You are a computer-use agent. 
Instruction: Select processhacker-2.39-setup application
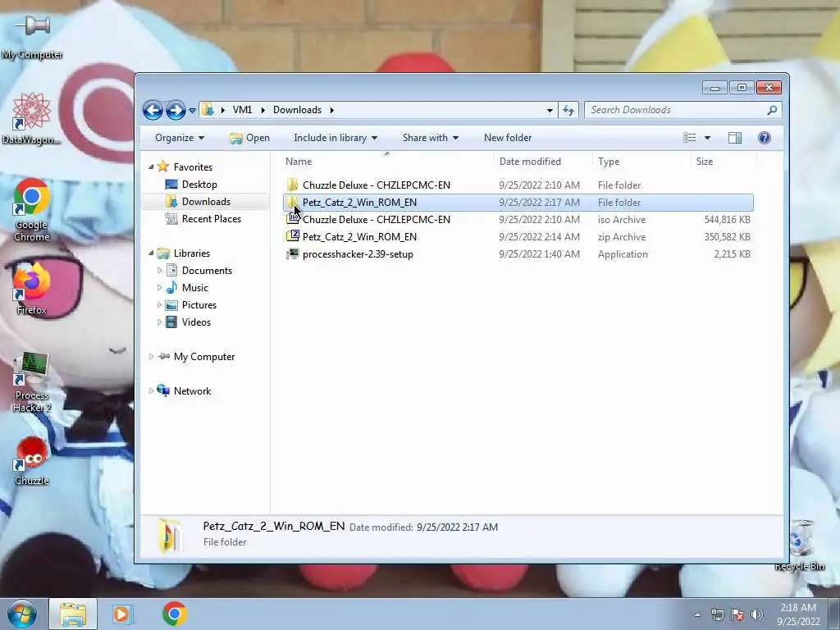518,254
